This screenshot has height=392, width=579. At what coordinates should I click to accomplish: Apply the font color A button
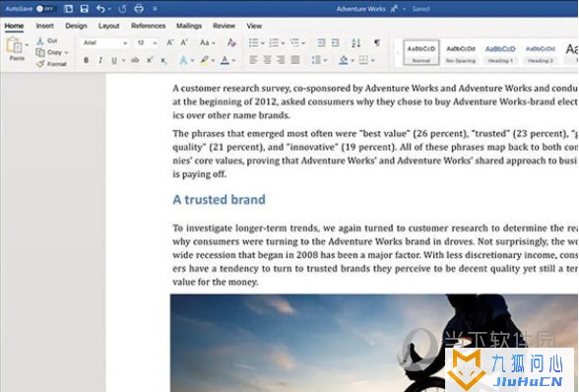pos(225,60)
